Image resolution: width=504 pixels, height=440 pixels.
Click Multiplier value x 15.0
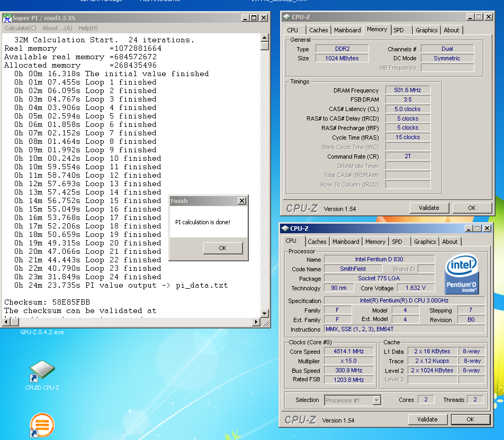coord(349,361)
